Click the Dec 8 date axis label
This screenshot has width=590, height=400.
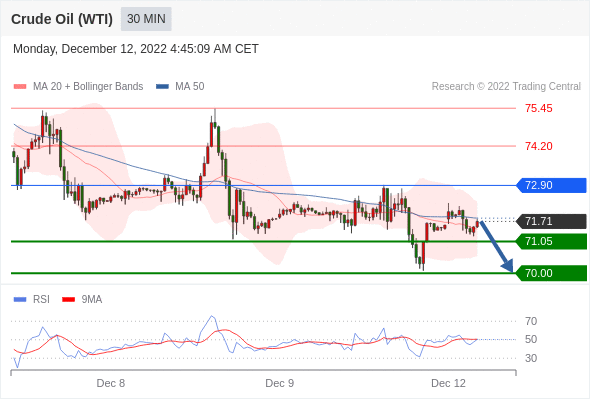click(111, 383)
